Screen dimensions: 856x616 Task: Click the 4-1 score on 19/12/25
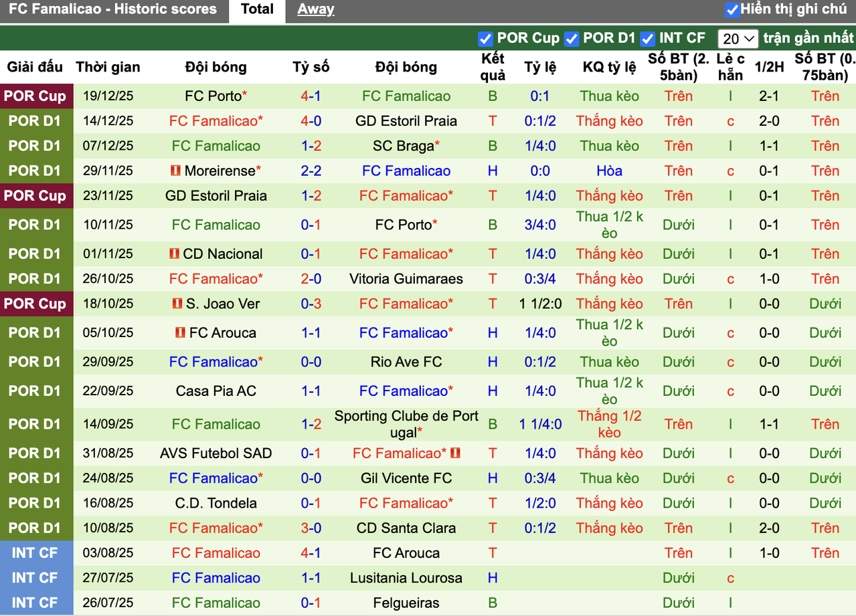click(x=311, y=96)
